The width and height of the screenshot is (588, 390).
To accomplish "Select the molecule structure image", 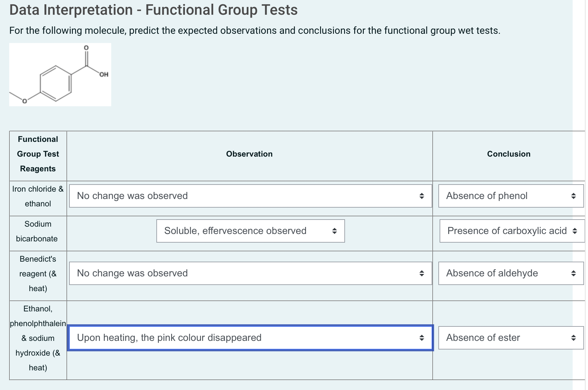I will (x=60, y=74).
